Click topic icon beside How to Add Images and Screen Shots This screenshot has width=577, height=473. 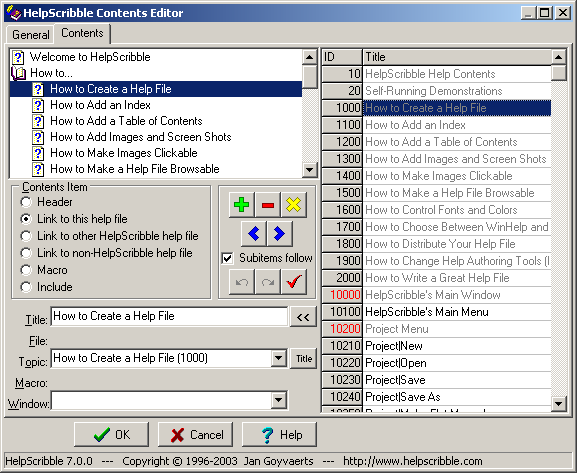tap(38, 137)
